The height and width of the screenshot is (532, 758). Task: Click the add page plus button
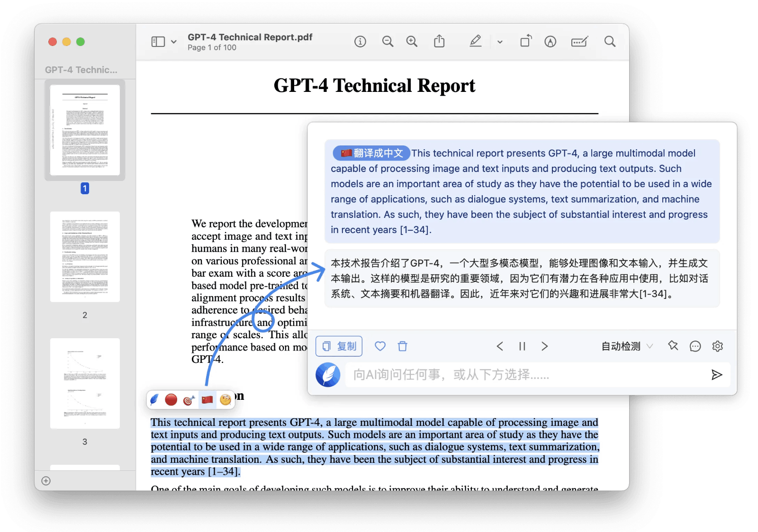[x=46, y=481]
